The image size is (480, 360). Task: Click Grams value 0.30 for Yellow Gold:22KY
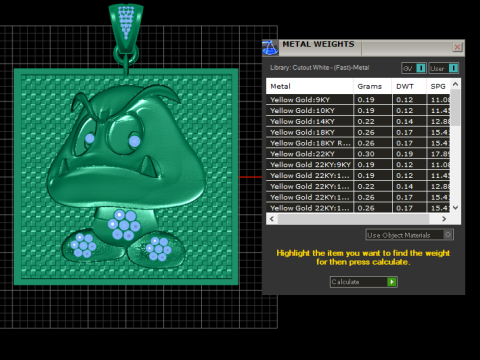(366, 154)
